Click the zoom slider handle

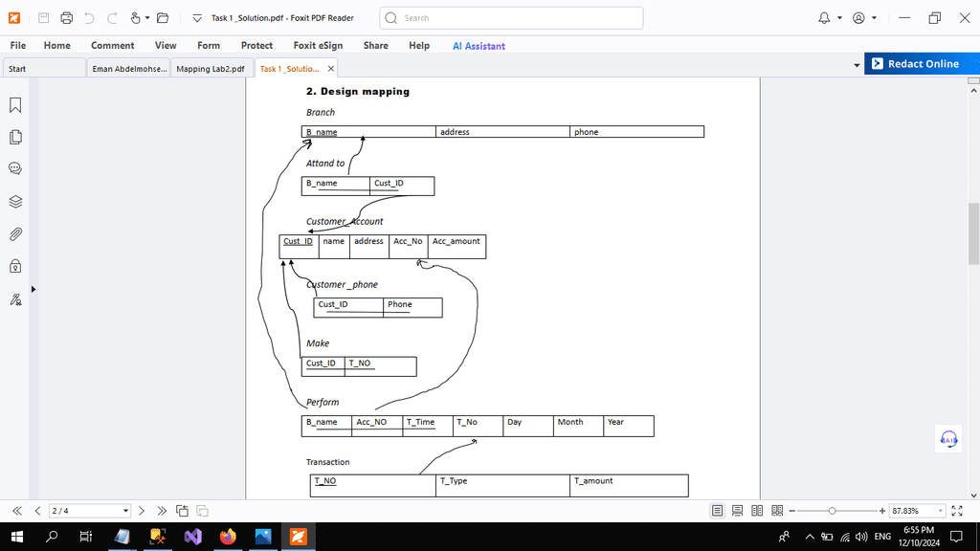click(x=832, y=511)
